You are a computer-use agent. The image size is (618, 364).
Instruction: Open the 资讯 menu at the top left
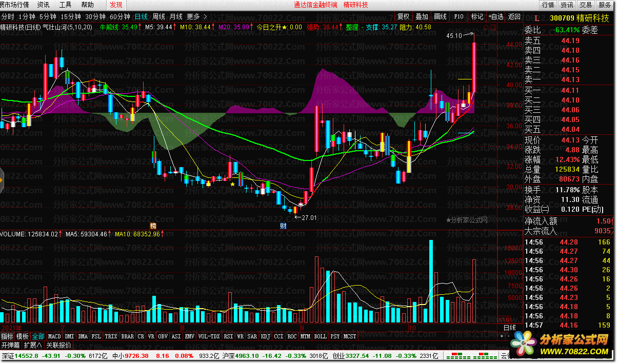coord(44,5)
